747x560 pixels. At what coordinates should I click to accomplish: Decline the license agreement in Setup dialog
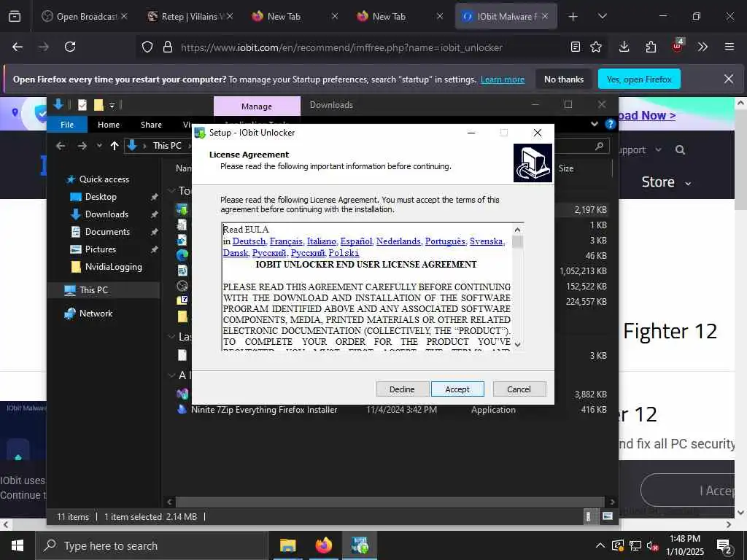click(402, 389)
